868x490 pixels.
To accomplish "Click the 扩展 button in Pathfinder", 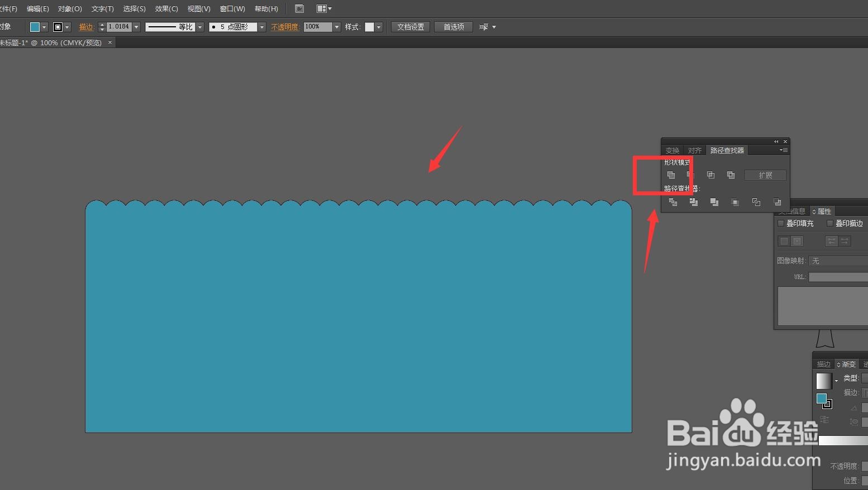I will [765, 175].
